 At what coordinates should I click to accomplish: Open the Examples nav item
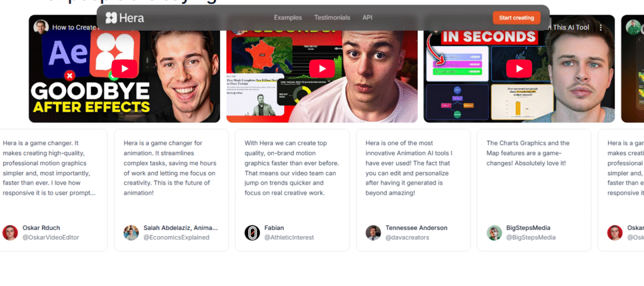tap(287, 18)
